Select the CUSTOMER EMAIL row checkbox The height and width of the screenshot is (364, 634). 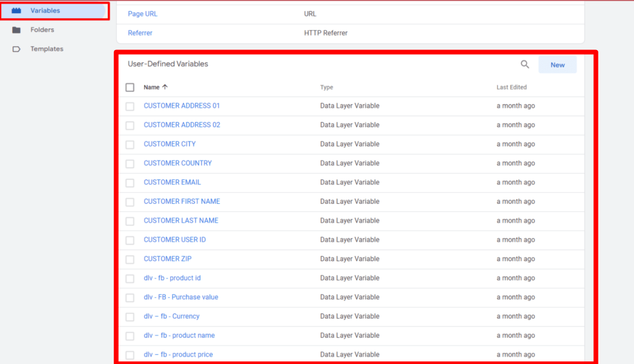pos(130,183)
